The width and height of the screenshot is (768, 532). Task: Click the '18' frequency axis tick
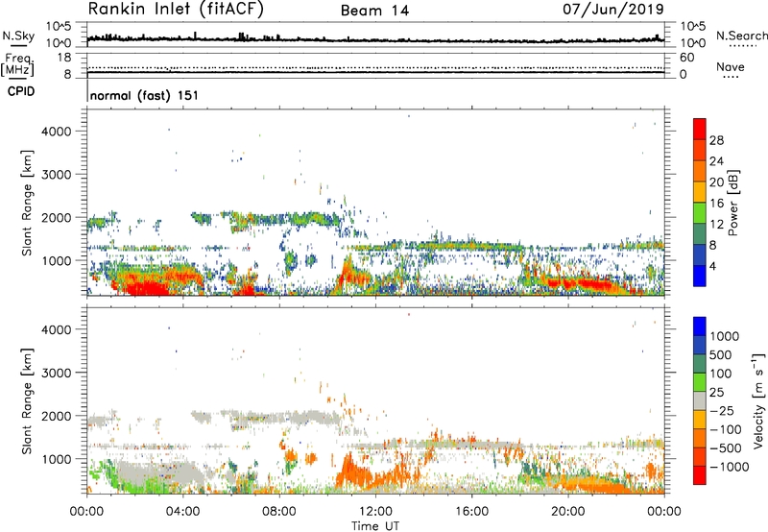click(64, 58)
